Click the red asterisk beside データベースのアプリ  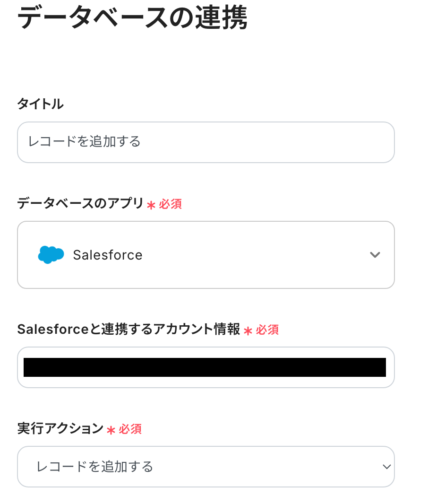pos(151,205)
